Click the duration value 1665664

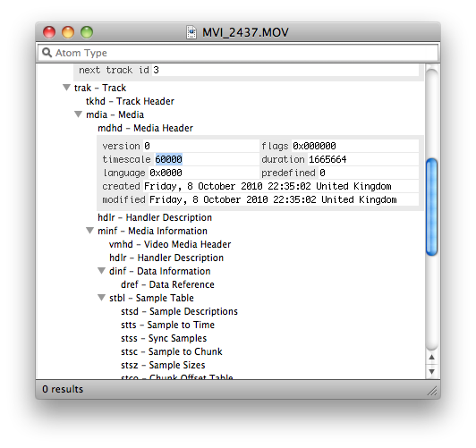point(327,159)
